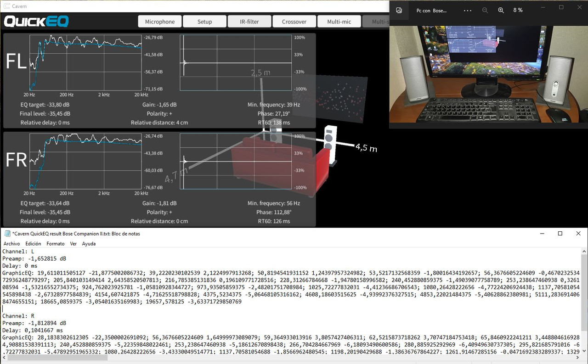Click the Photos app image icon

click(x=399, y=10)
